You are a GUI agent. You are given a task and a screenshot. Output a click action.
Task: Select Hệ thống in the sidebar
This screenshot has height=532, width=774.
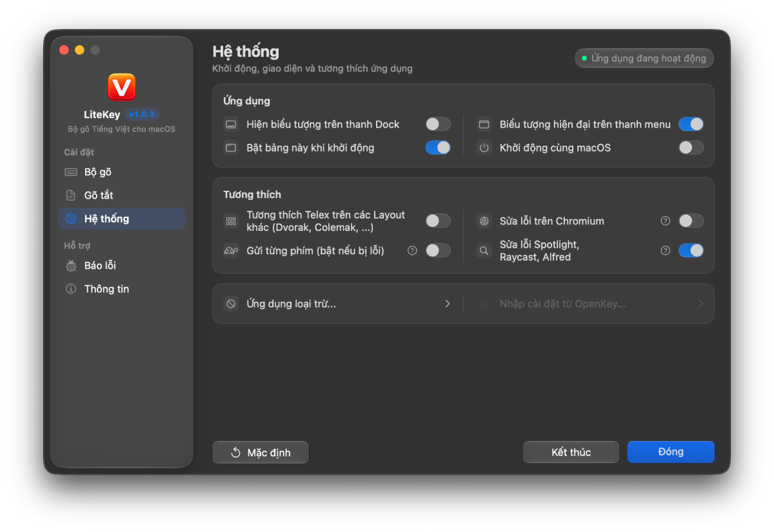click(x=121, y=219)
